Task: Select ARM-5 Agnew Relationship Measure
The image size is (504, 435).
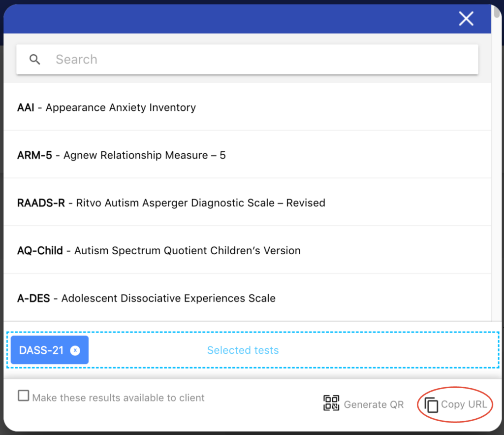Action: pyautogui.click(x=247, y=155)
